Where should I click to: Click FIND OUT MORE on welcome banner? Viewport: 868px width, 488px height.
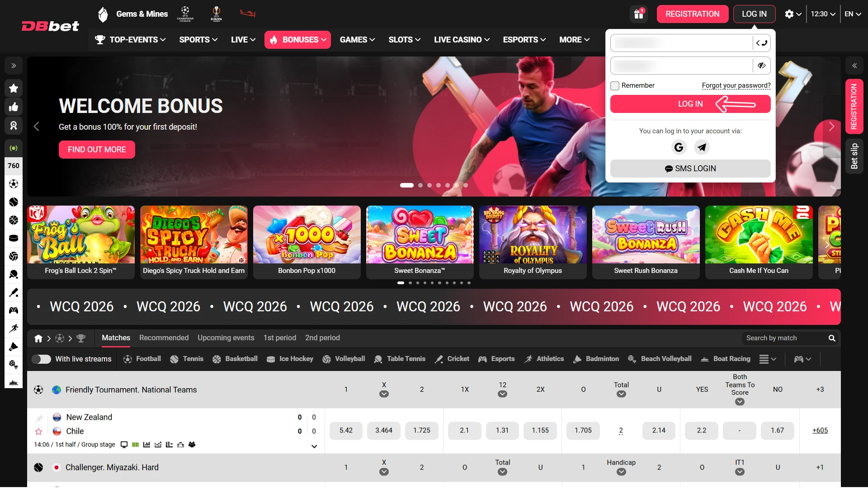coord(97,150)
